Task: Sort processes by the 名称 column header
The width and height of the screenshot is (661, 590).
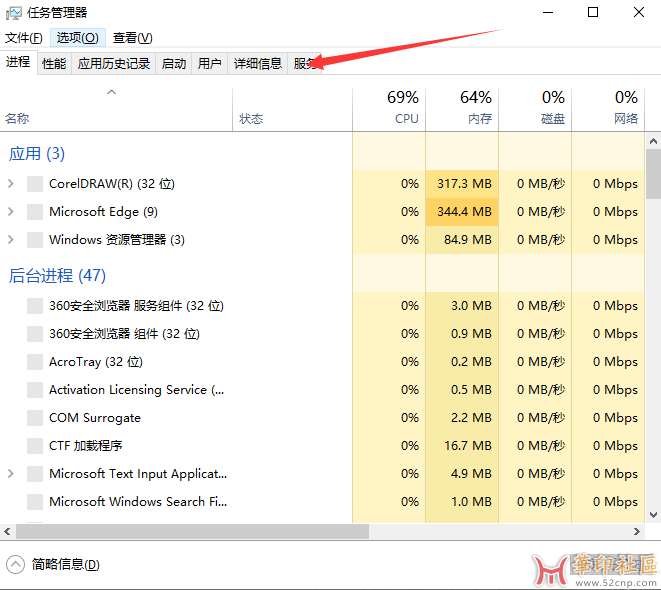Action: coord(116,110)
